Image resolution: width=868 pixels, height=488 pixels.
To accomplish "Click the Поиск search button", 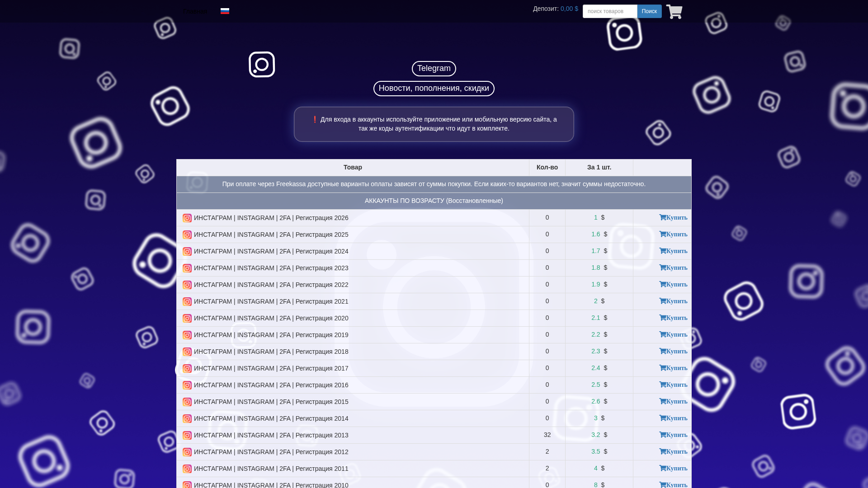I will pyautogui.click(x=649, y=11).
